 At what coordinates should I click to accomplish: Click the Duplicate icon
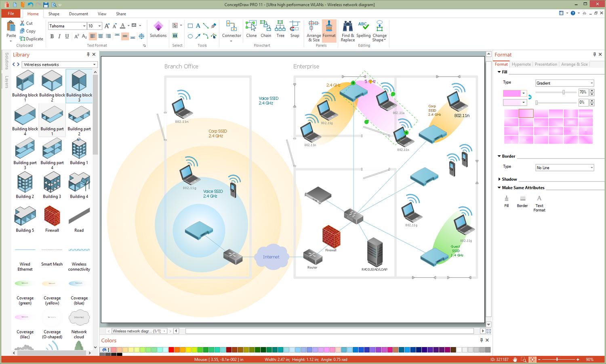pyautogui.click(x=23, y=39)
